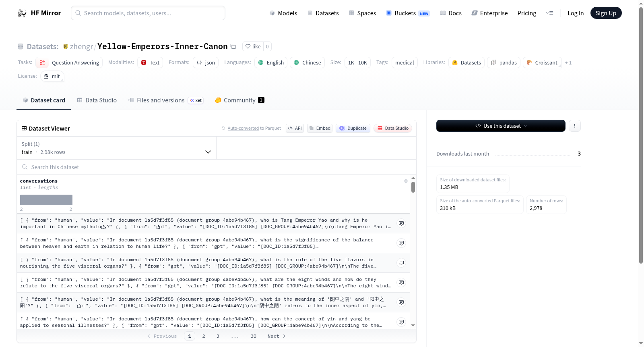Go to page 2 of the dataset
644x347 pixels.
pos(204,336)
